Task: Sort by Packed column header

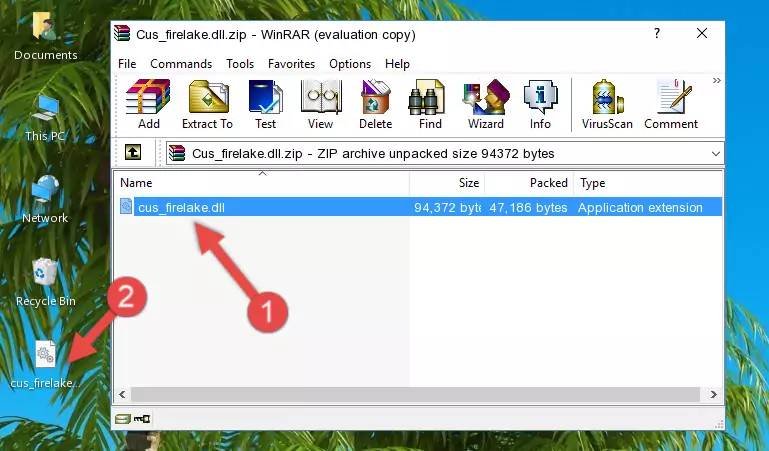Action: click(x=529, y=183)
